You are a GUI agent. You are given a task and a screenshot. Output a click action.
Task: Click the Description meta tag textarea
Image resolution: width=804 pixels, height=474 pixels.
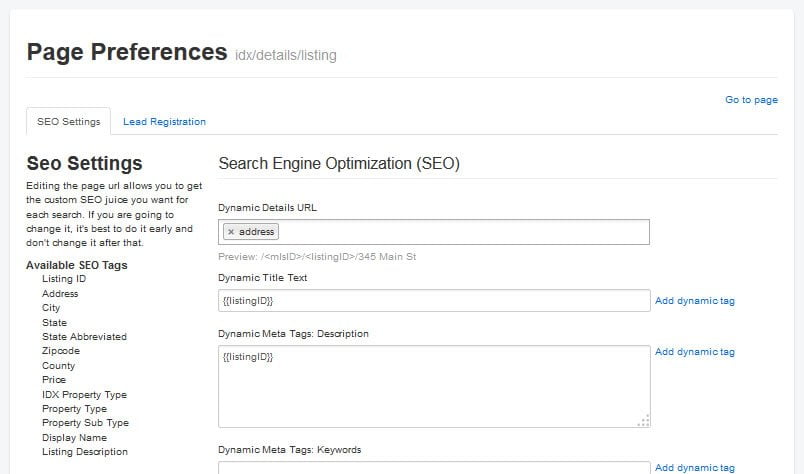click(434, 386)
